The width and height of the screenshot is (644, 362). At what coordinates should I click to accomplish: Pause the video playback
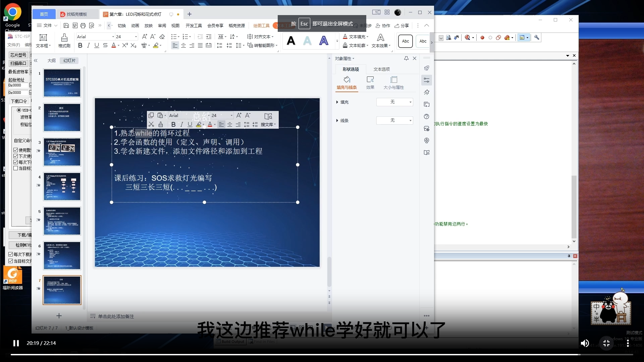coord(16,343)
